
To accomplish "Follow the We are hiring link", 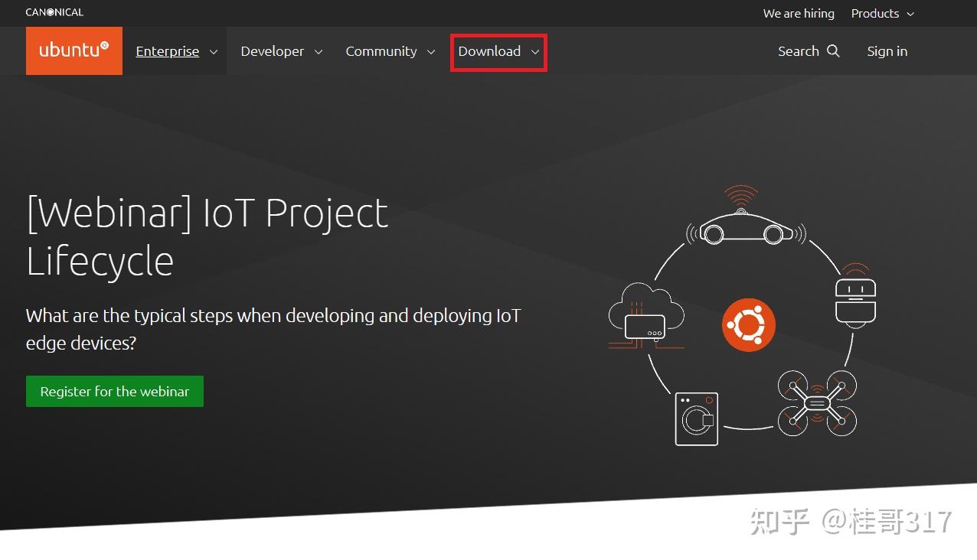I will click(798, 14).
